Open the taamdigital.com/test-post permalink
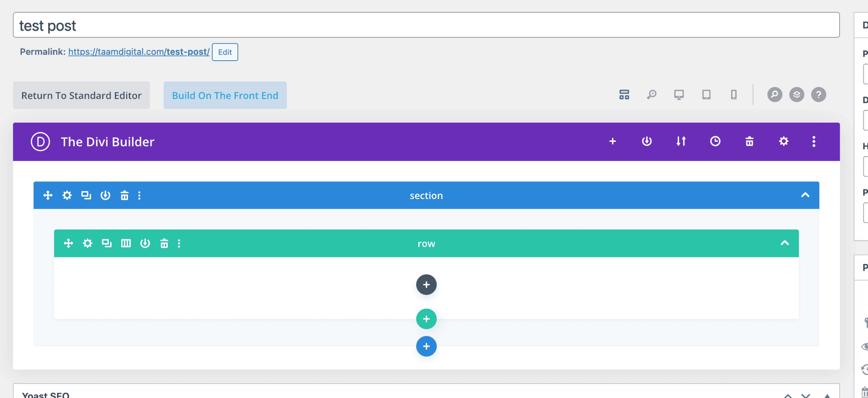Viewport: 868px width, 398px height. pyautogui.click(x=139, y=52)
